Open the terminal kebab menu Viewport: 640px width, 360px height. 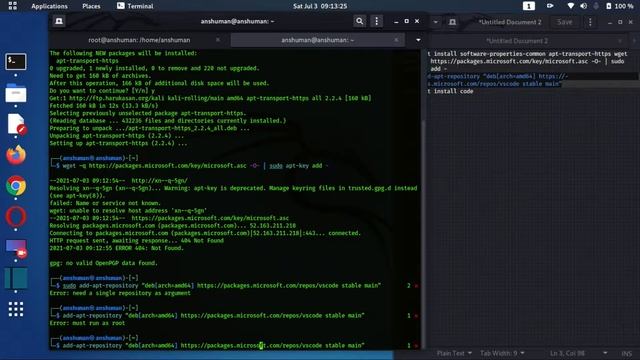(x=376, y=21)
